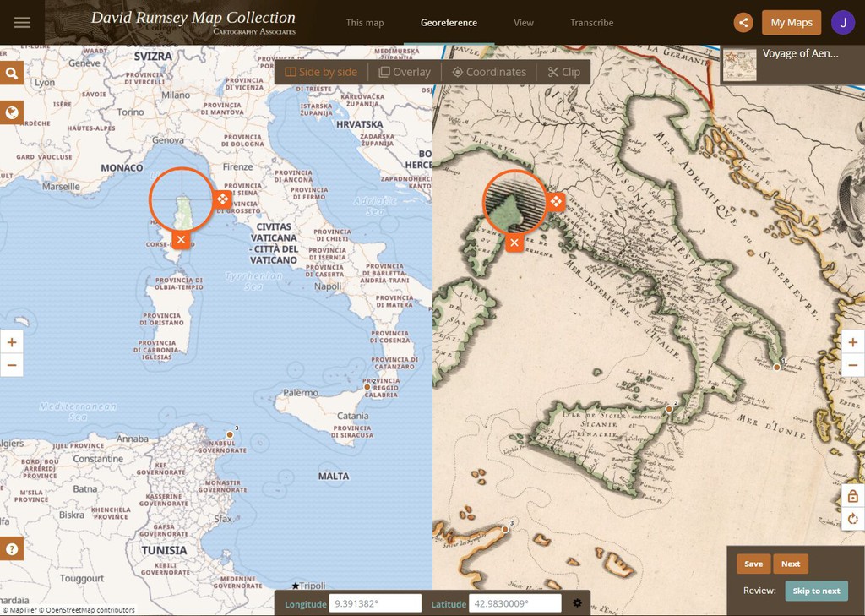Click move handle of left control point
Viewport: 865px width, 616px height.
pos(223,199)
